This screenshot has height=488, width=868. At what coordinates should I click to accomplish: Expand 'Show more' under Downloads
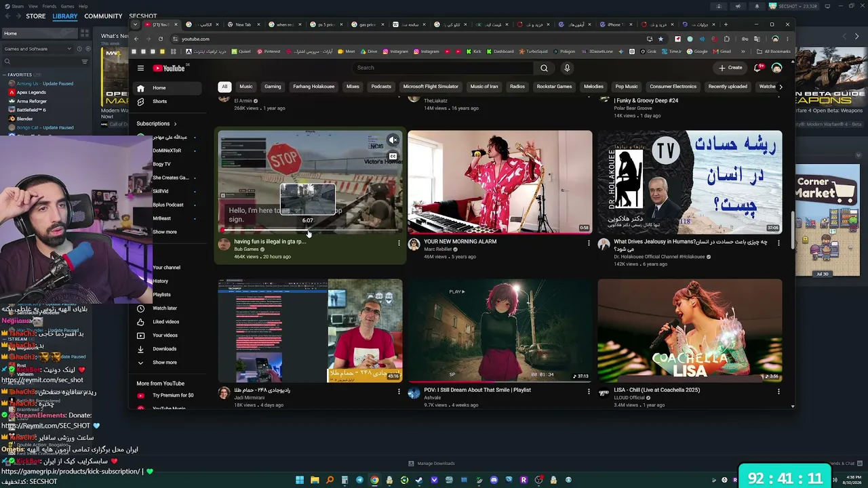click(165, 363)
